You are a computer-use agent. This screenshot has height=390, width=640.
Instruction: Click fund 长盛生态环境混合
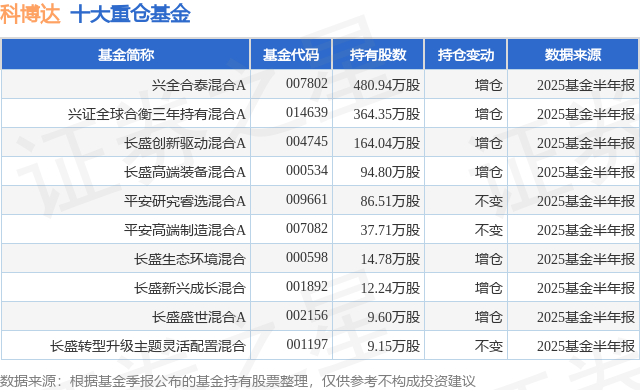coord(190,259)
